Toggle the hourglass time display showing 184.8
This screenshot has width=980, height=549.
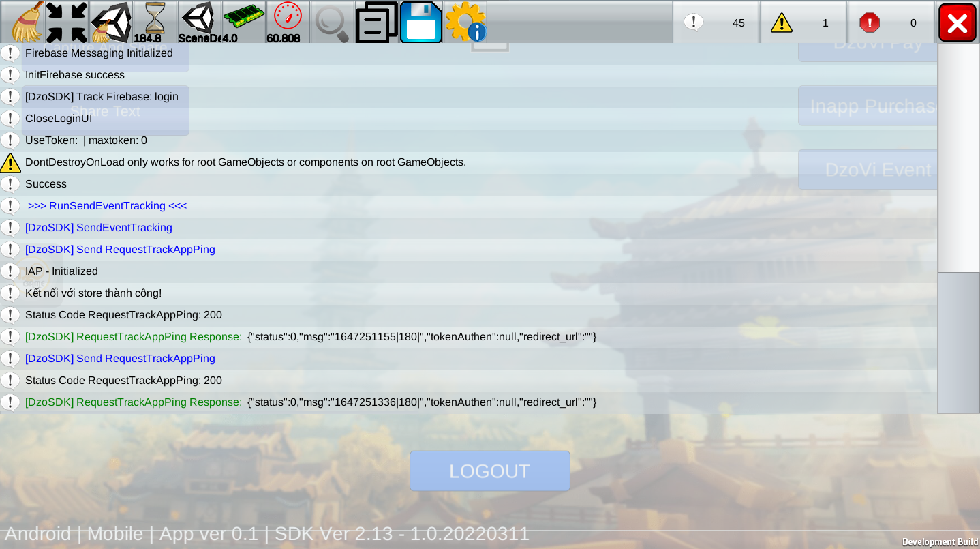pos(155,22)
